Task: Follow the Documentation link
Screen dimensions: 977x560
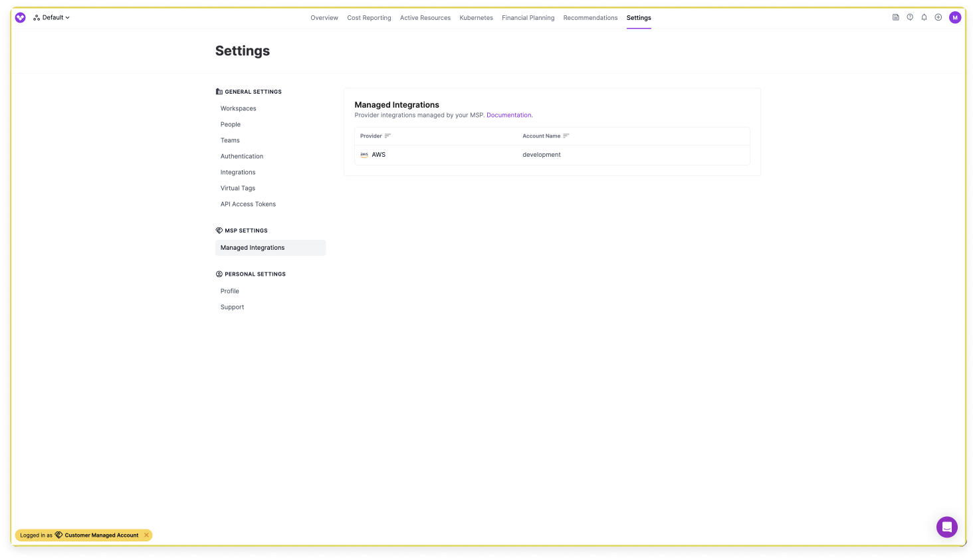Action: [x=509, y=115]
